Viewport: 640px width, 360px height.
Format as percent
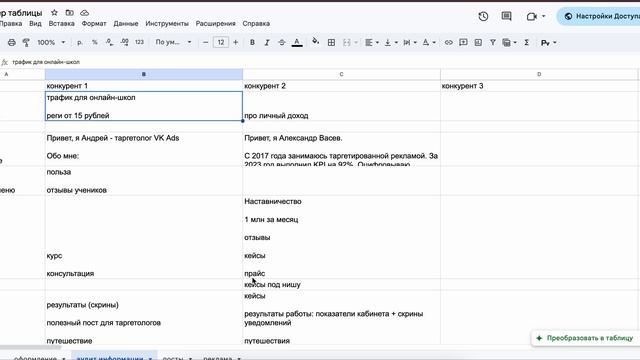(x=95, y=42)
